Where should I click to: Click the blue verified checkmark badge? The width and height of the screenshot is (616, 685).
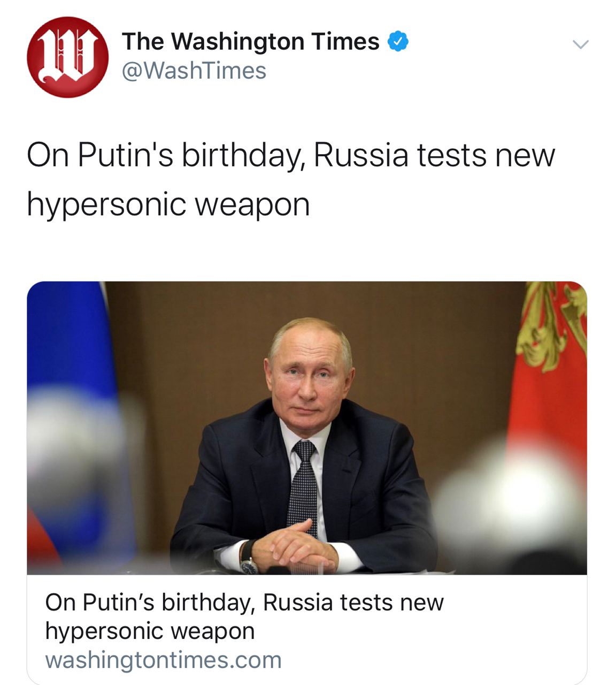pyautogui.click(x=398, y=41)
